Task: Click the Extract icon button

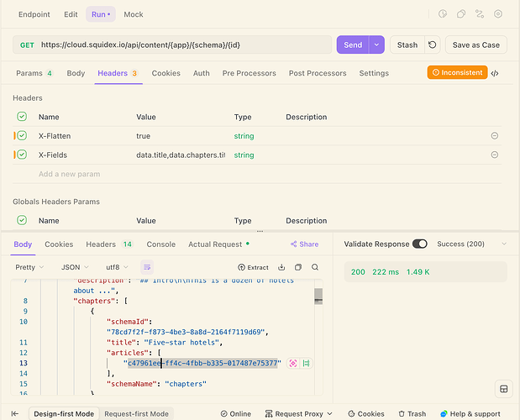Action: click(x=253, y=267)
